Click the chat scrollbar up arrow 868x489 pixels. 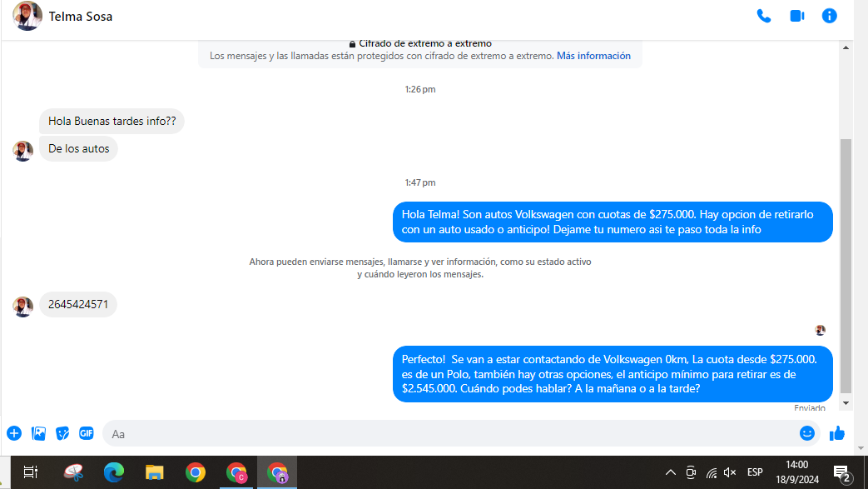point(846,48)
